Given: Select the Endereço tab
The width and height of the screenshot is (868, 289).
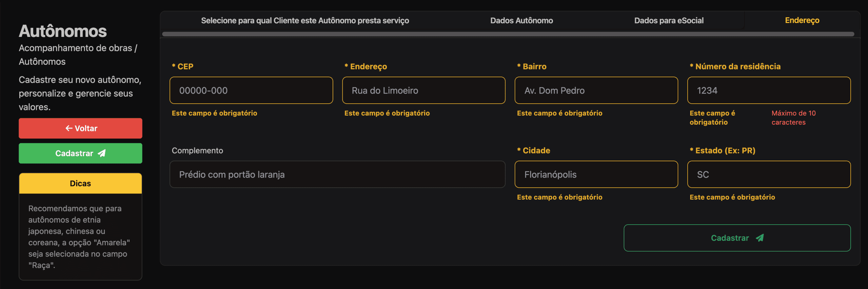Looking at the screenshot, I should click(x=802, y=21).
